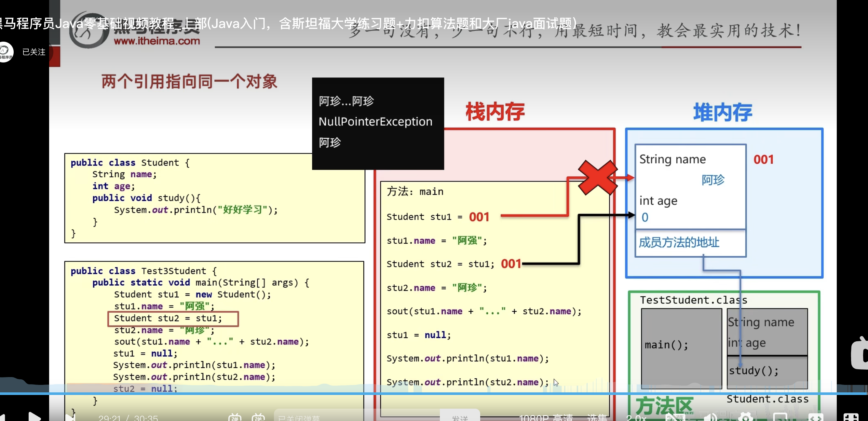Enable picture-in-picture mode
868x421 pixels.
tap(780, 418)
